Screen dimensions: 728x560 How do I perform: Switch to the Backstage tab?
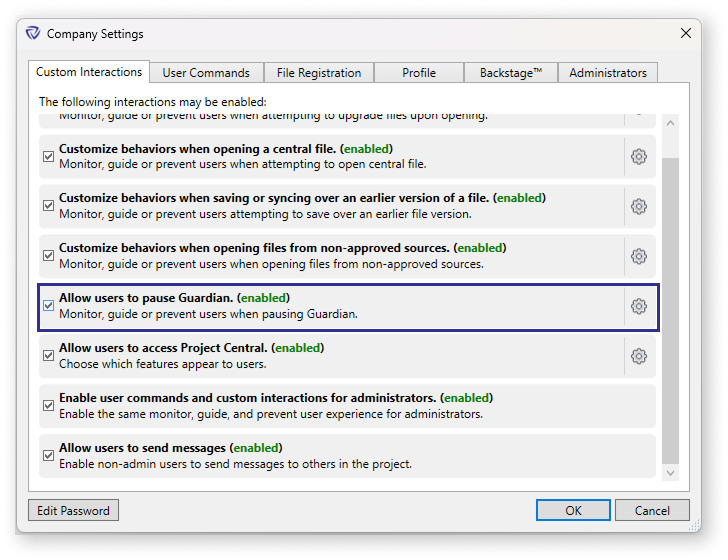(511, 73)
